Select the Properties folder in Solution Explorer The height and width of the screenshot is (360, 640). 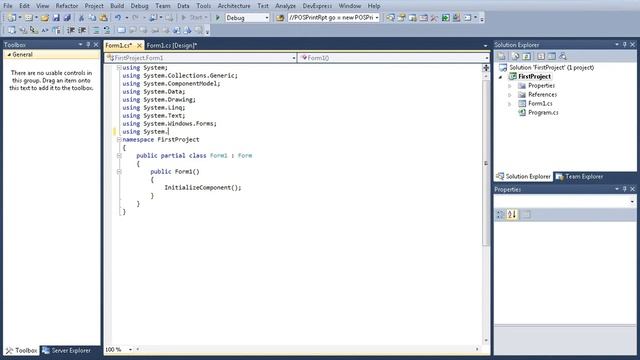pyautogui.click(x=541, y=86)
